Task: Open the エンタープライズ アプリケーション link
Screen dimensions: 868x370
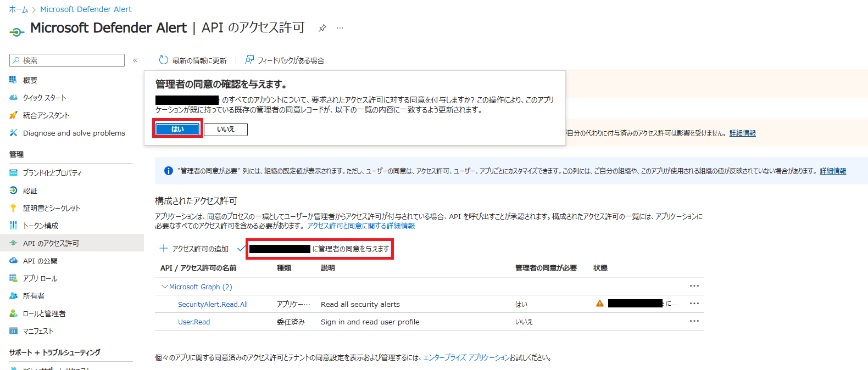Action: [x=466, y=357]
